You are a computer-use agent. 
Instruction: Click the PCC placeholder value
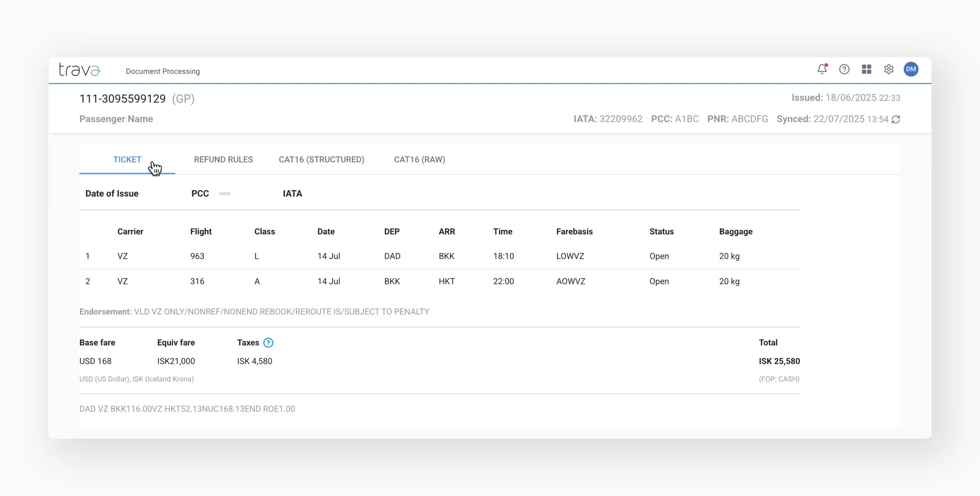225,194
